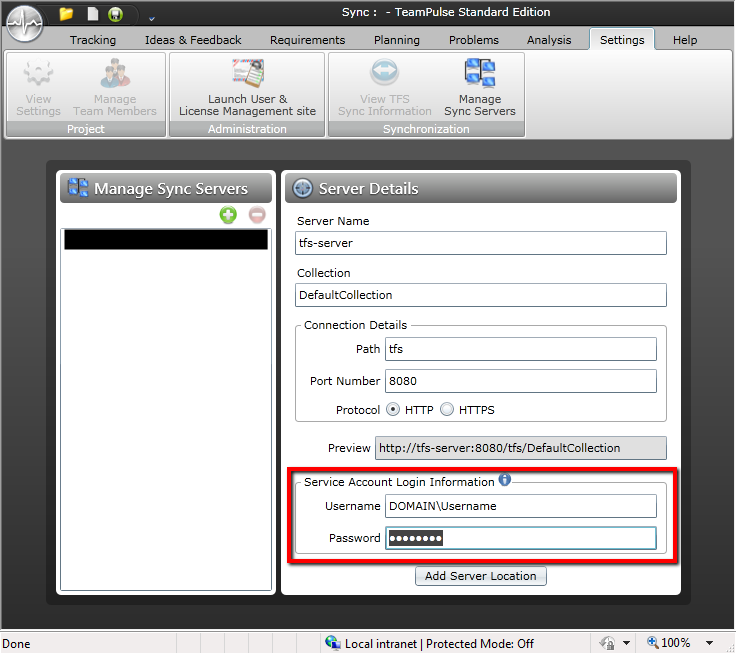This screenshot has height=654, width=736.
Task: Open project via yellow folder icon
Action: [66, 14]
